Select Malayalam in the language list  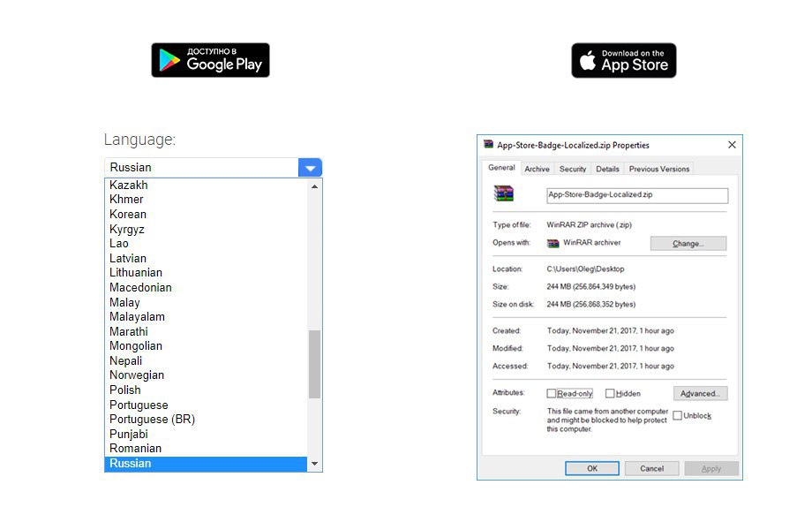click(x=206, y=316)
